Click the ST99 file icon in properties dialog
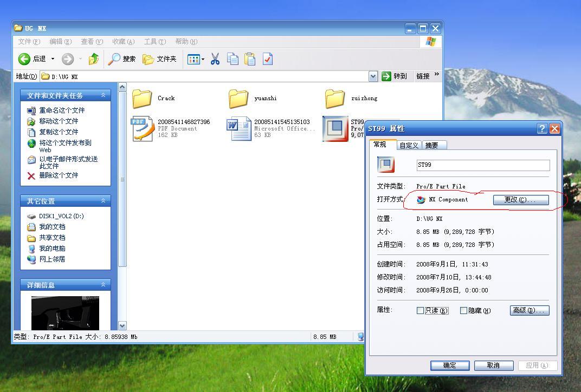Image resolution: width=581 pixels, height=392 pixels. point(386,165)
